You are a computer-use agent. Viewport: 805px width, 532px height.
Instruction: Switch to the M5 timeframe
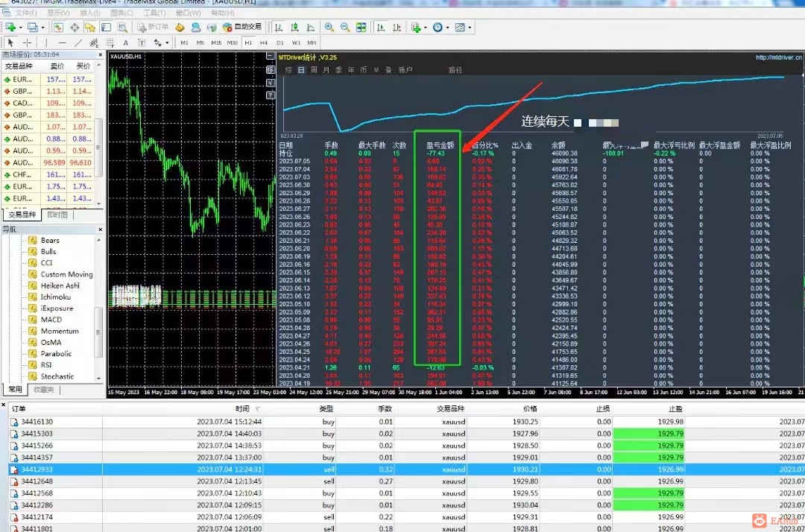pos(201,42)
